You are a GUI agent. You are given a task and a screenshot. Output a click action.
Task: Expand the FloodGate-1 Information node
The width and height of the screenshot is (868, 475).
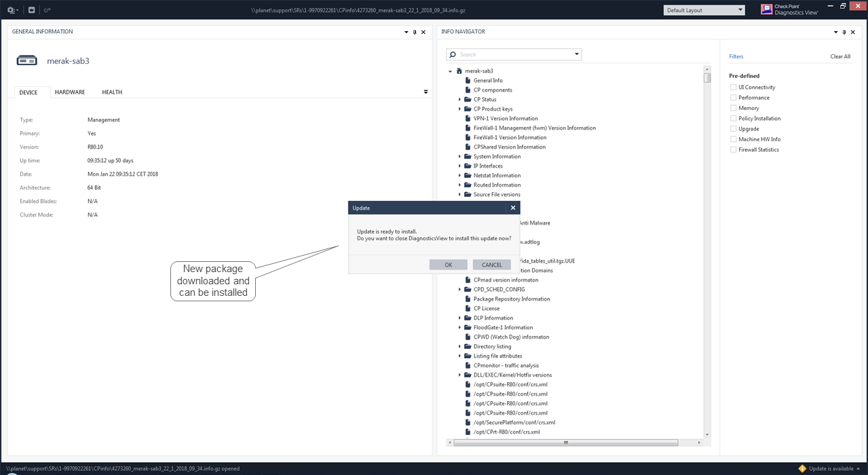coord(459,328)
